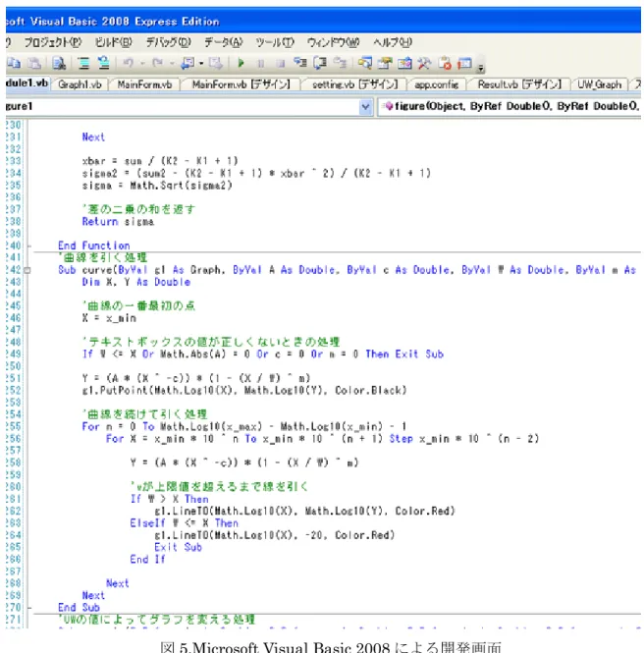Click the Immediate Window toolbar icon
This screenshot has height=653, width=644.
[464, 63]
